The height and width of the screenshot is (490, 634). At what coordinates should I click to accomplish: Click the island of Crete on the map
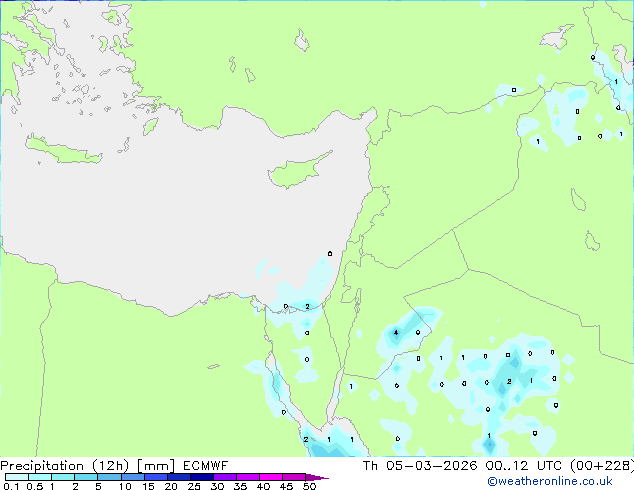(63, 150)
